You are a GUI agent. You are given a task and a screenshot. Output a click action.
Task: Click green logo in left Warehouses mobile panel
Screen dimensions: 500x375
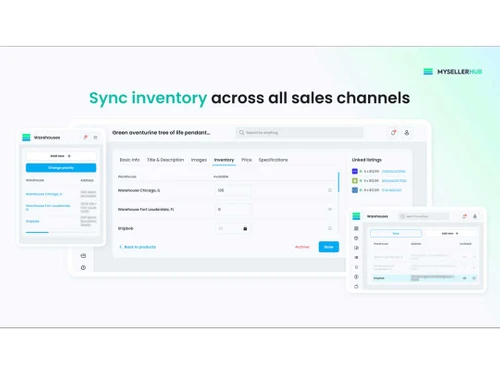click(26, 137)
